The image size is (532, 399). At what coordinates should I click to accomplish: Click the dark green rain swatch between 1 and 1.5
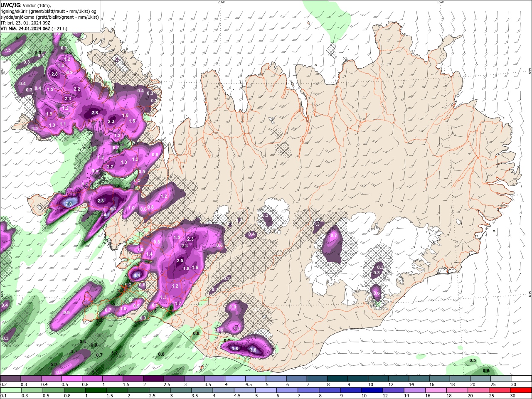coord(96,390)
